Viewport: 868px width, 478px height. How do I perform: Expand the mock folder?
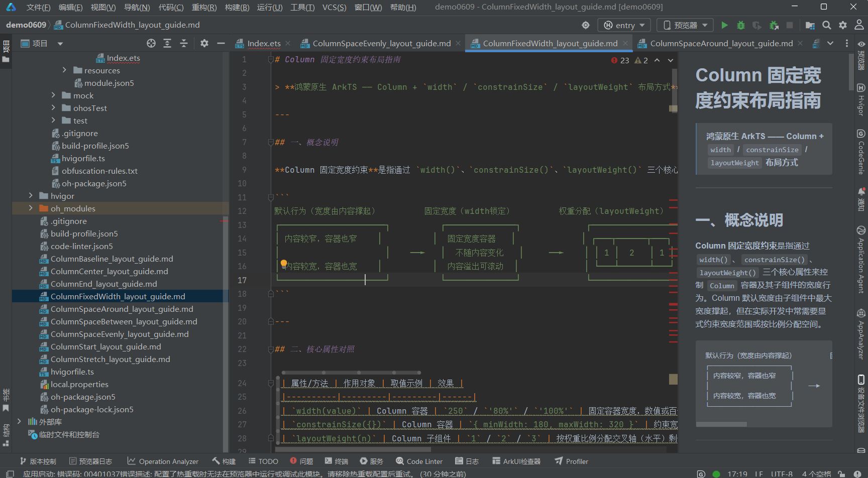[x=53, y=95]
